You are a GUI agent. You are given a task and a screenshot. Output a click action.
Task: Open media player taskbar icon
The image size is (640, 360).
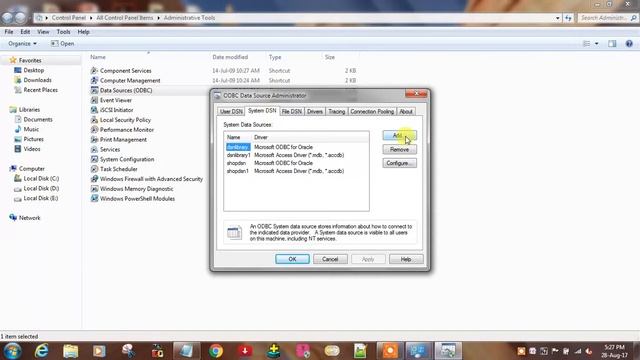99,351
